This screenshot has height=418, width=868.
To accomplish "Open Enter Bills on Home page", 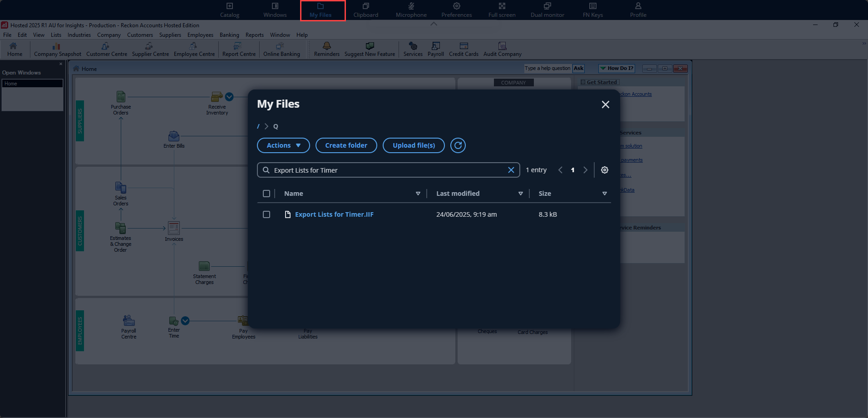I will (174, 139).
